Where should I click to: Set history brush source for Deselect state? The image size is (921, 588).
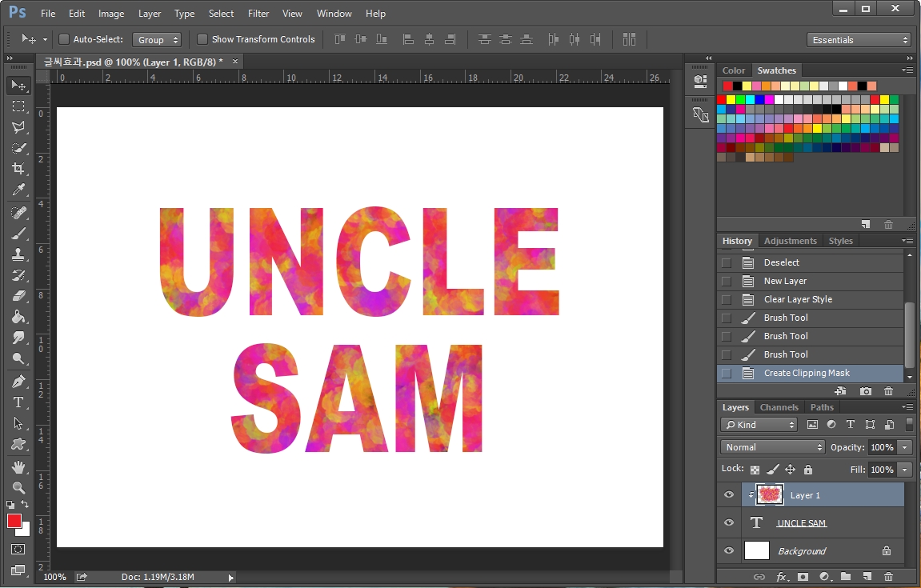[x=727, y=262]
